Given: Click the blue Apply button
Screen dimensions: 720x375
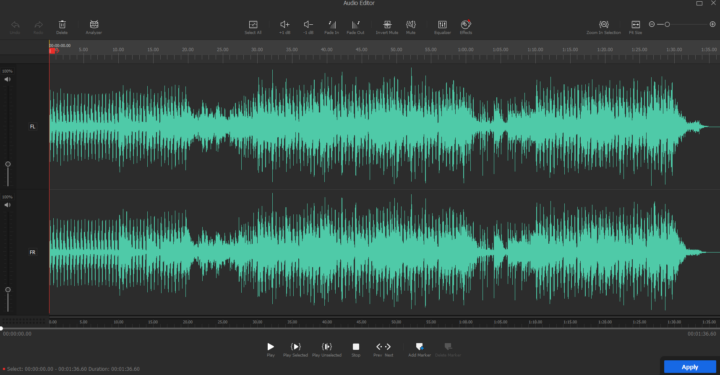Looking at the screenshot, I should pyautogui.click(x=690, y=367).
